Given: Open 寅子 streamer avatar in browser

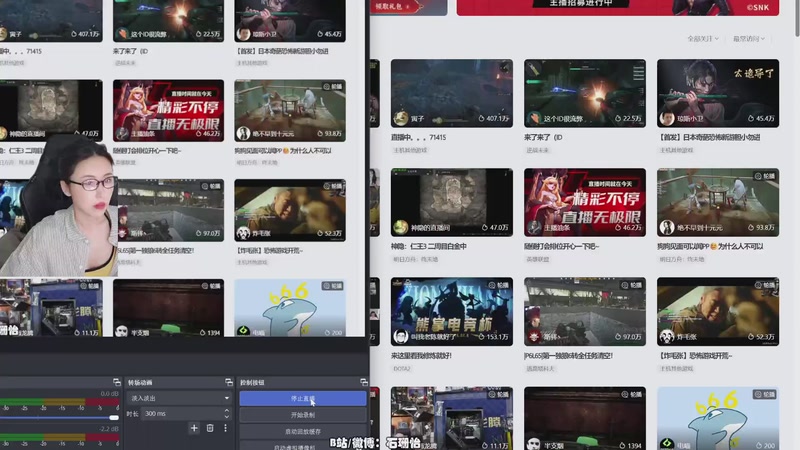Looking at the screenshot, I should tap(401, 118).
